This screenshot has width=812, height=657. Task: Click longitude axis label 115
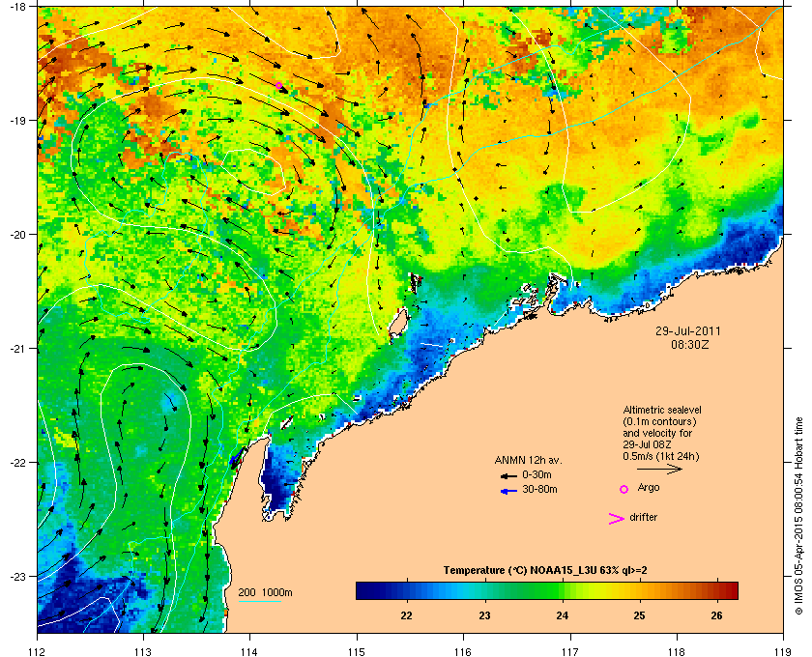click(357, 651)
